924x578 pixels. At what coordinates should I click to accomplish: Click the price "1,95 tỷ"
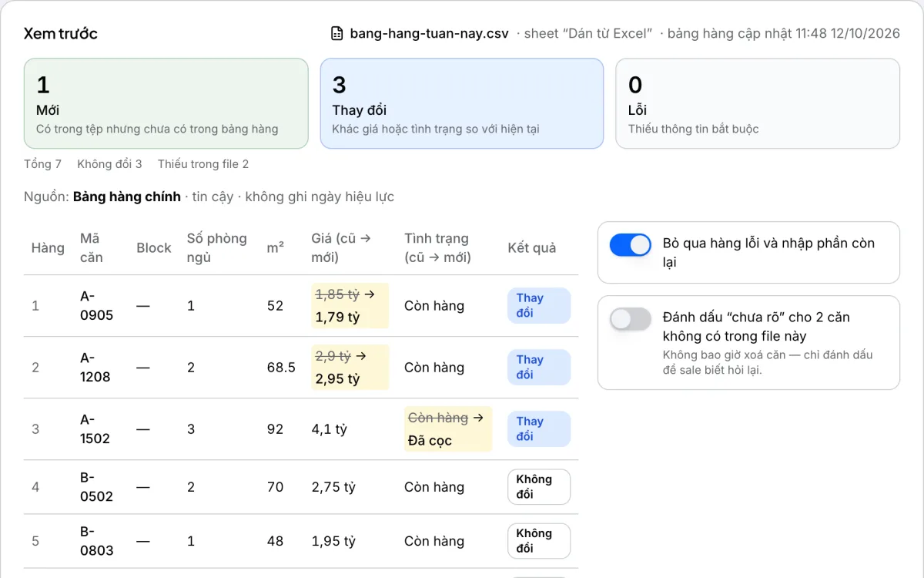pos(334,541)
